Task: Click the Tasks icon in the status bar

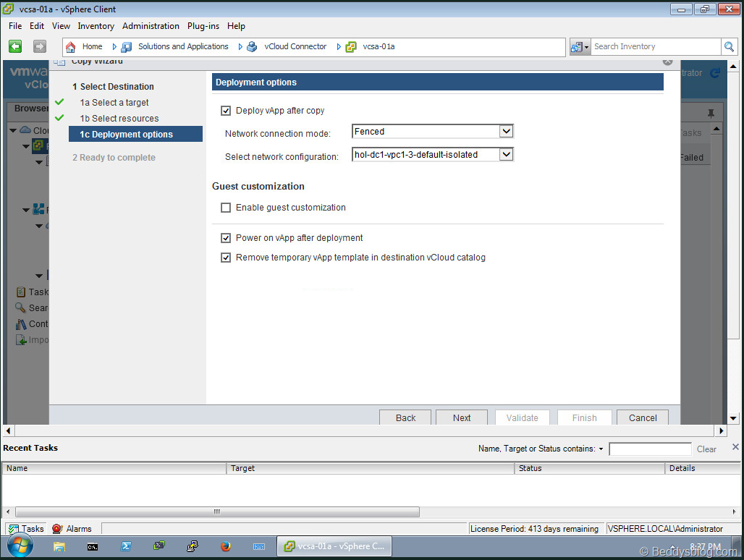Action: (14, 529)
